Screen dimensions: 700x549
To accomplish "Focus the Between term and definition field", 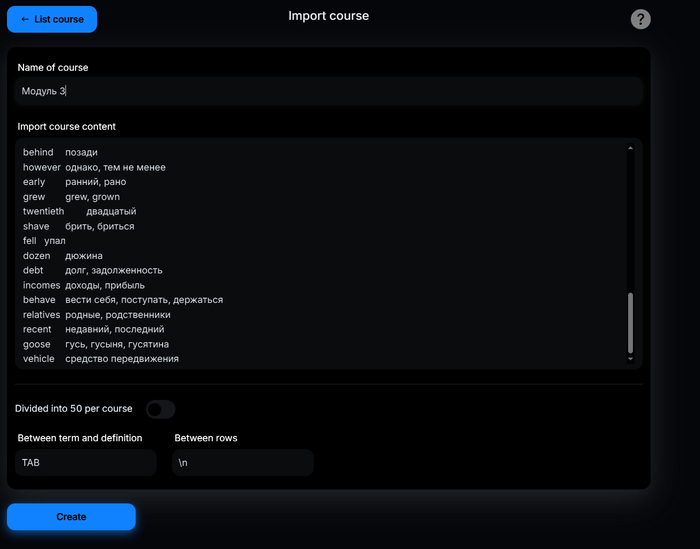I will [x=86, y=463].
